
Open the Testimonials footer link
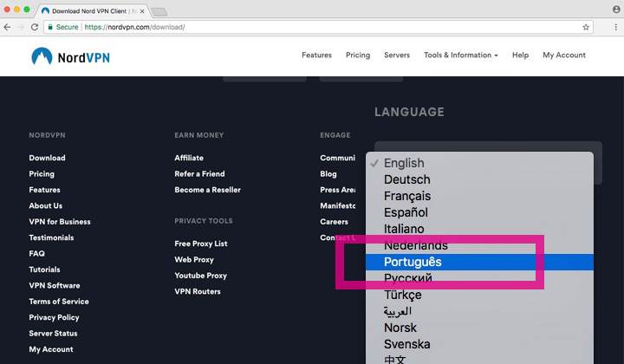pos(51,237)
